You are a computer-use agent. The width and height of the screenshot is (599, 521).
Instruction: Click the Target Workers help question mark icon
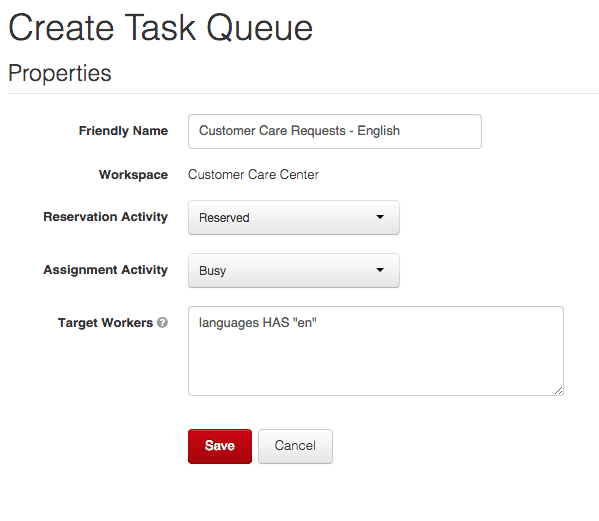[x=162, y=323]
